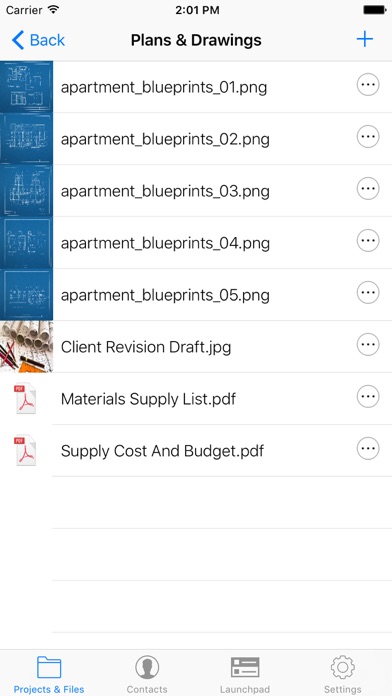
Task: Open more options for apartment_blueprints_02.png
Action: coord(368,137)
